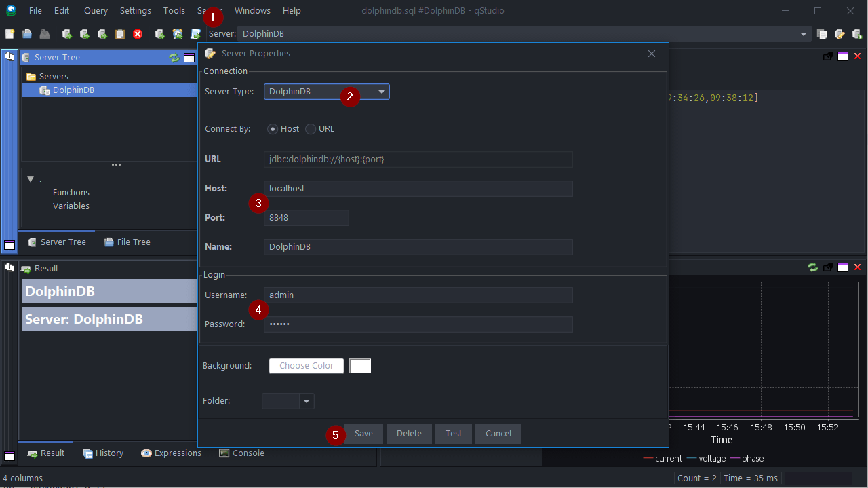Open the toolbar Server combo box dropdown
868x488 pixels.
pyautogui.click(x=804, y=34)
